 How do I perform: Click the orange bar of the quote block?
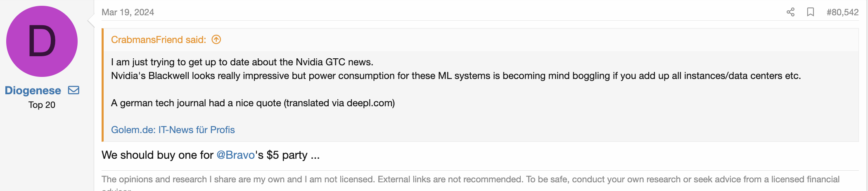coord(103,85)
